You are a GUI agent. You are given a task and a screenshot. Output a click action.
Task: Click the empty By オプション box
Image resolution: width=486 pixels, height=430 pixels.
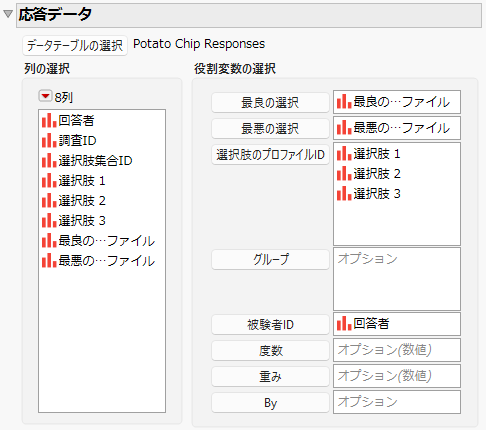(x=397, y=402)
